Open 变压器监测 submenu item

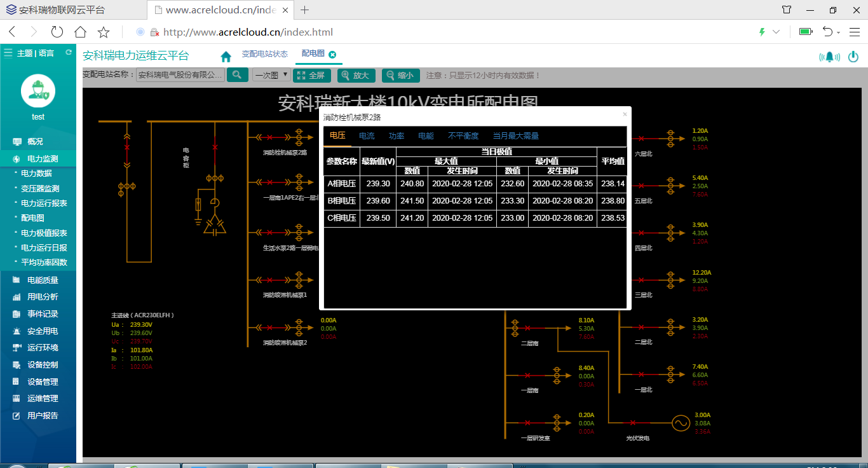(40, 188)
